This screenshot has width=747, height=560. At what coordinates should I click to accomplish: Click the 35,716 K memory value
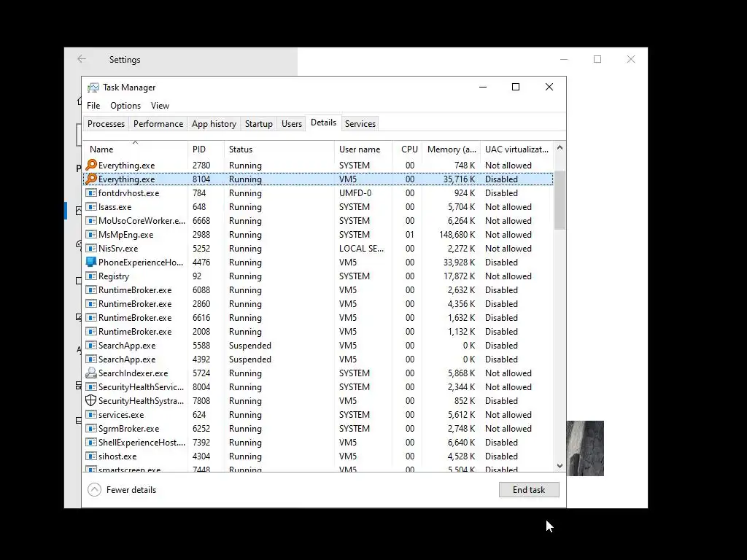click(459, 179)
